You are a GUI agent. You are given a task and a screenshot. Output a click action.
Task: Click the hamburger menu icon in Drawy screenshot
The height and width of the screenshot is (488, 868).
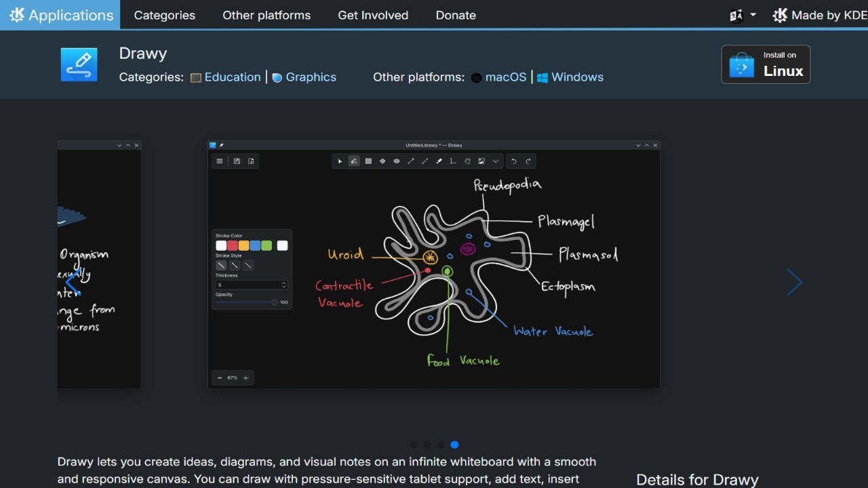tap(220, 161)
